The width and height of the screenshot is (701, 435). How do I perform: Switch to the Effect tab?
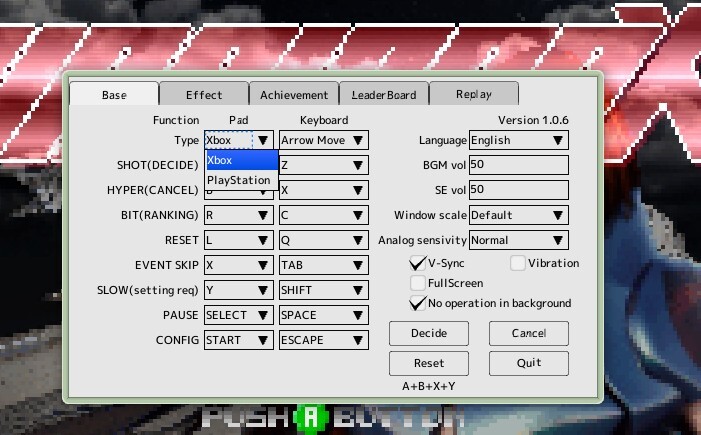pyautogui.click(x=204, y=94)
